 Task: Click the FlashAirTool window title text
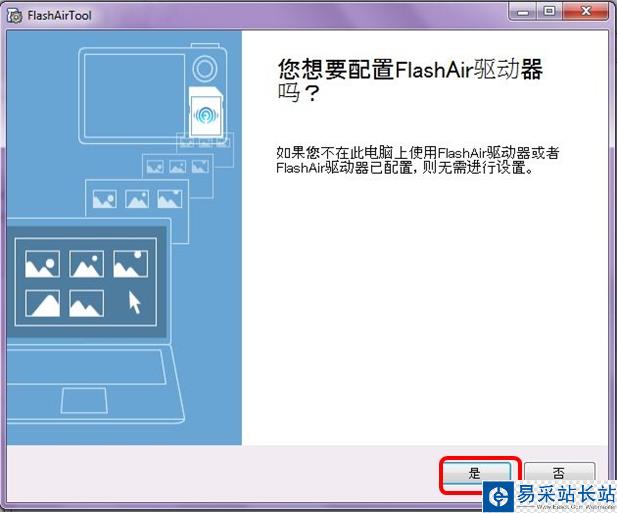coord(60,16)
